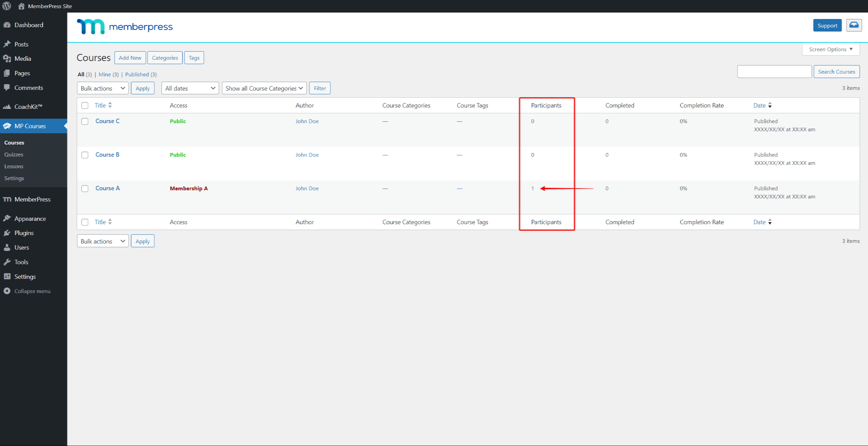This screenshot has height=446, width=868.
Task: Click the MemberPress sidebar icon
Action: click(x=8, y=199)
